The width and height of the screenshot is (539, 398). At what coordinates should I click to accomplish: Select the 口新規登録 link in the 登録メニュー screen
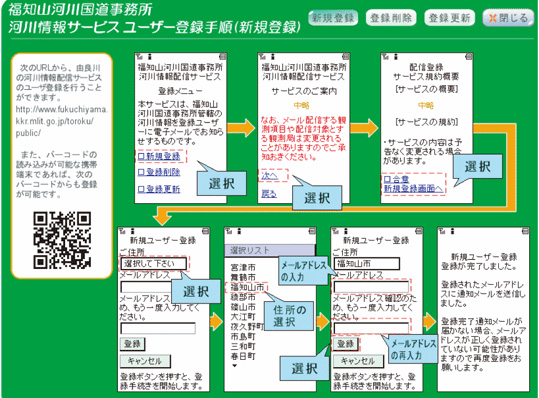[159, 156]
